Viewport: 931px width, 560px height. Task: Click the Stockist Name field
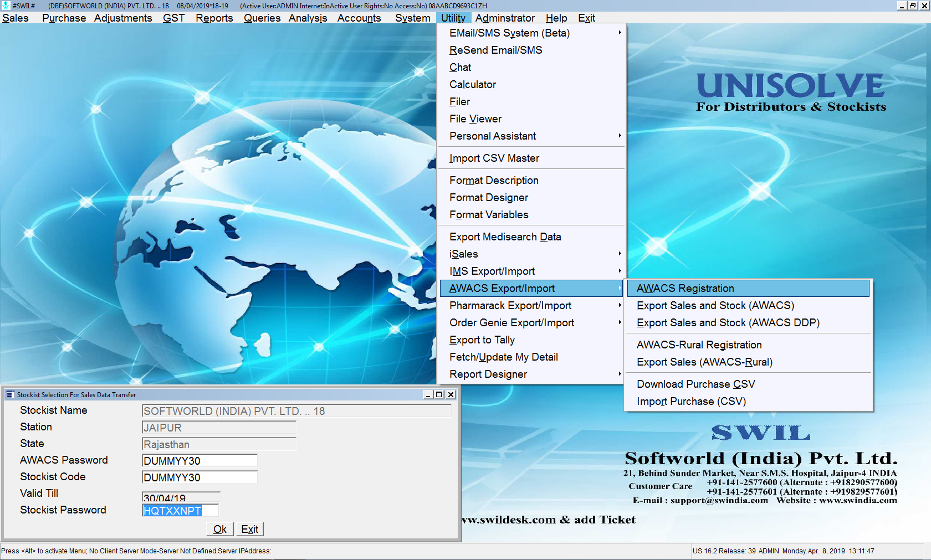click(x=296, y=411)
